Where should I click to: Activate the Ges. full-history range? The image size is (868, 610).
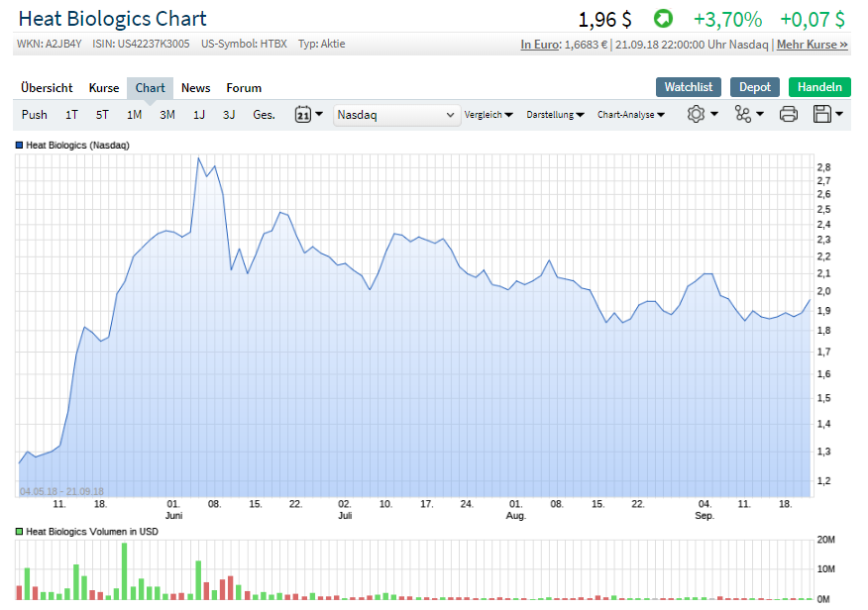[x=264, y=114]
